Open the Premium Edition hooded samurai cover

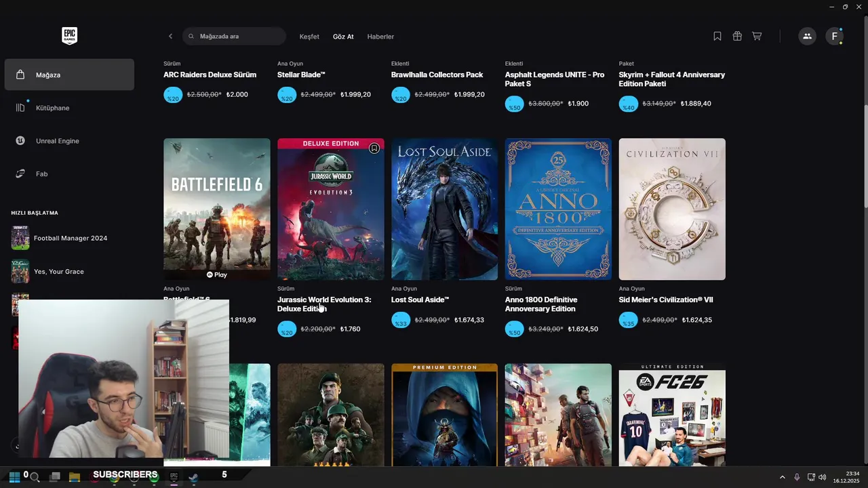[445, 415]
